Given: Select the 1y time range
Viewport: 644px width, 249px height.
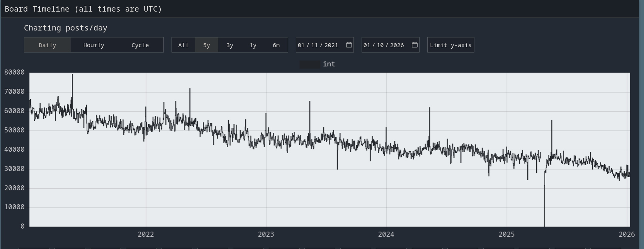Looking at the screenshot, I should pos(253,45).
